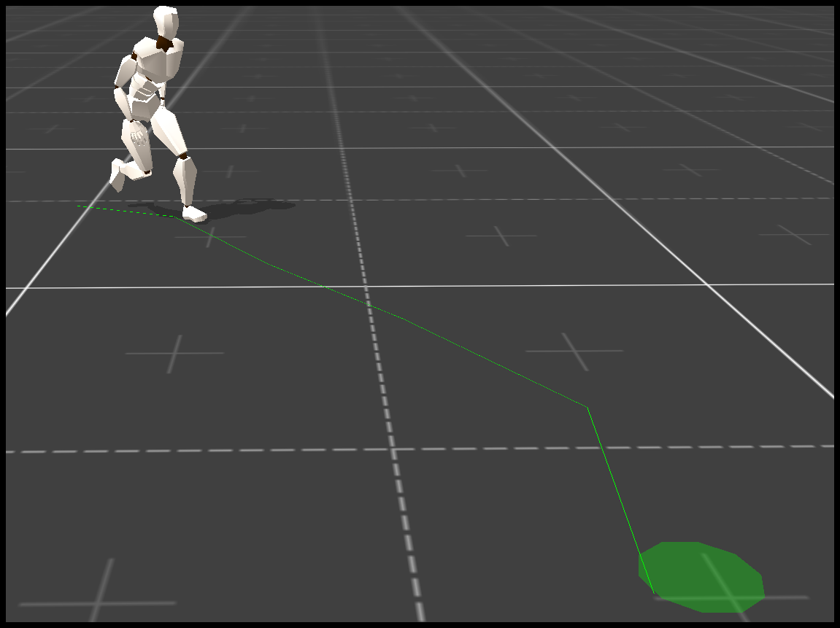Select the sharp bend in the green path line
840x628 pixels.
coord(587,407)
